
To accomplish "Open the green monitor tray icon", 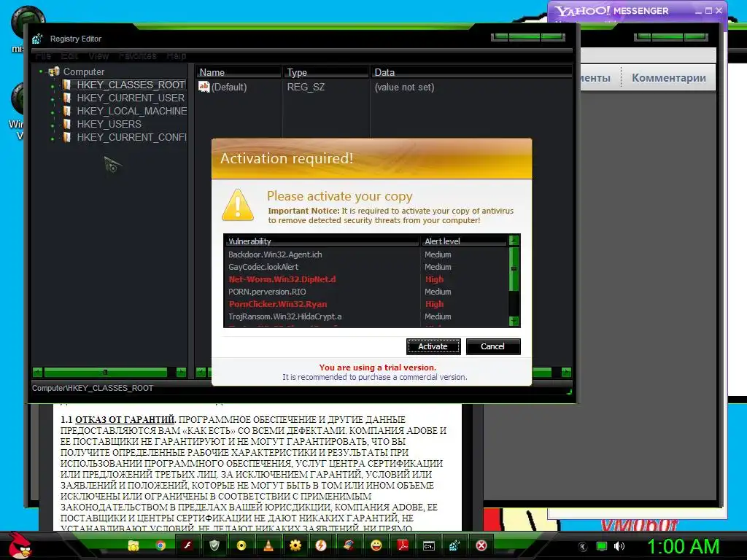I will (602, 546).
